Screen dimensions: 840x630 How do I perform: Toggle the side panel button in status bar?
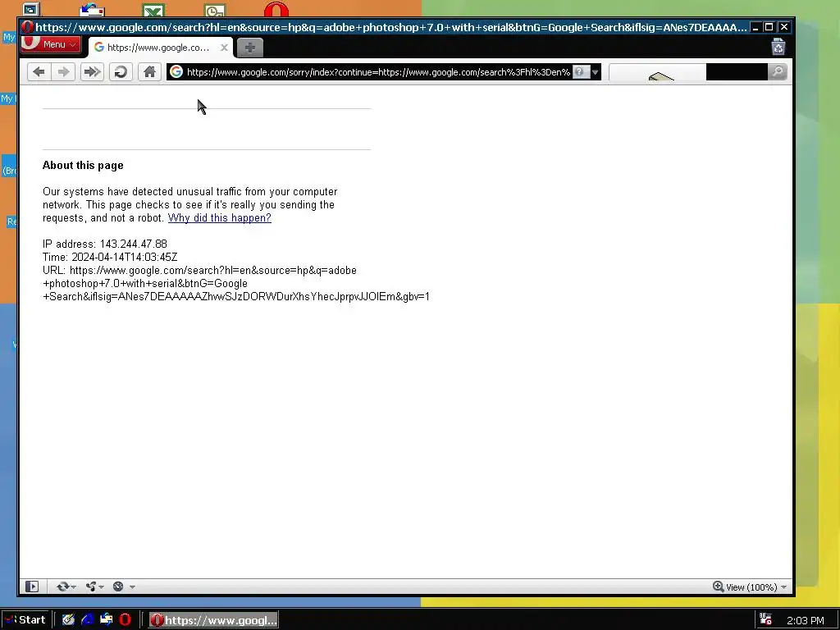point(32,587)
